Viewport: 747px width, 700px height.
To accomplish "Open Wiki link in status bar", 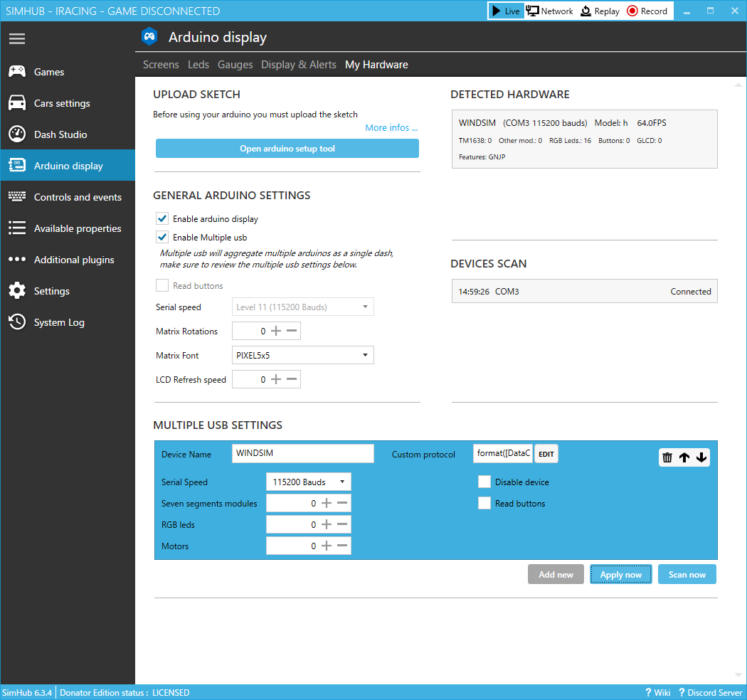I will click(657, 693).
